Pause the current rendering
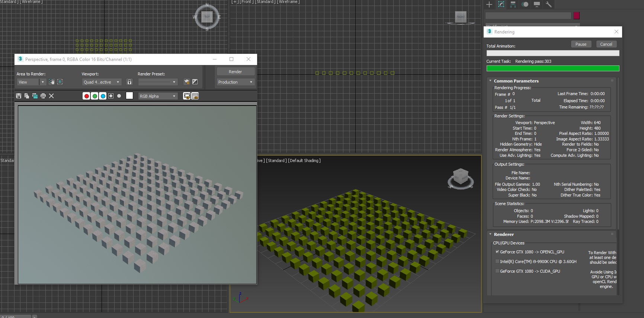This screenshot has height=318, width=644. tap(581, 44)
